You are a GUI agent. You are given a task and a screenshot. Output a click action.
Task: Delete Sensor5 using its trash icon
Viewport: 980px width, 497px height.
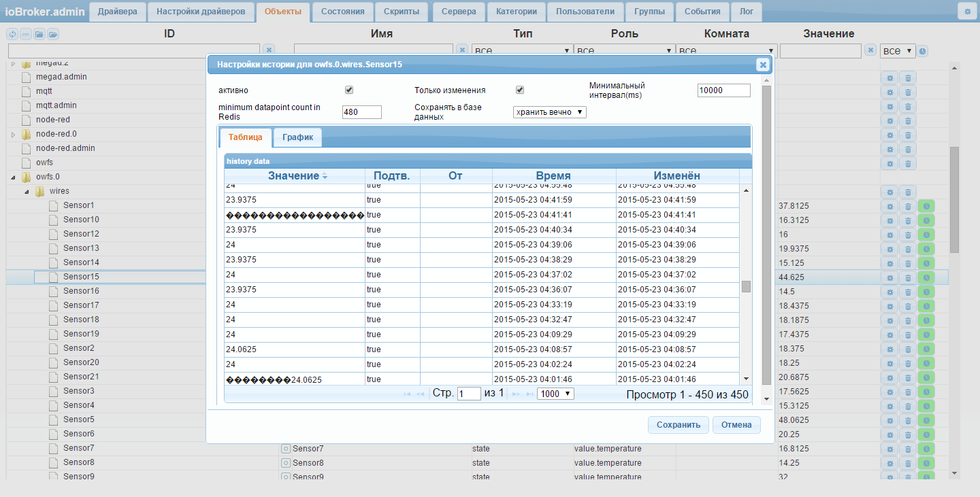click(x=908, y=419)
